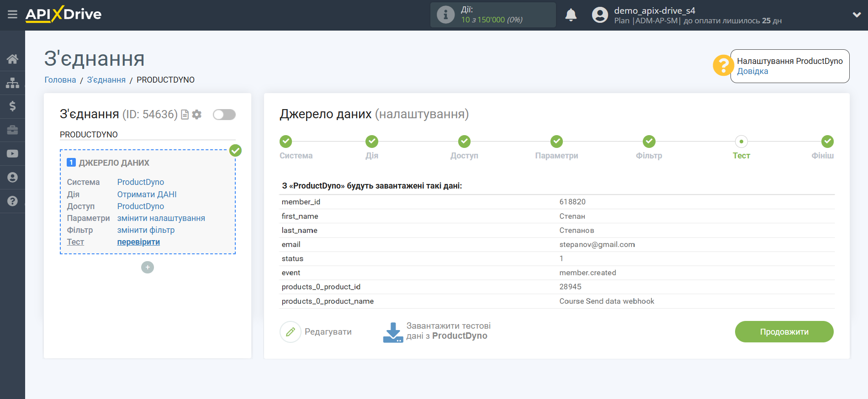Select the Фільтр step
This screenshot has width=868, height=399.
click(649, 142)
